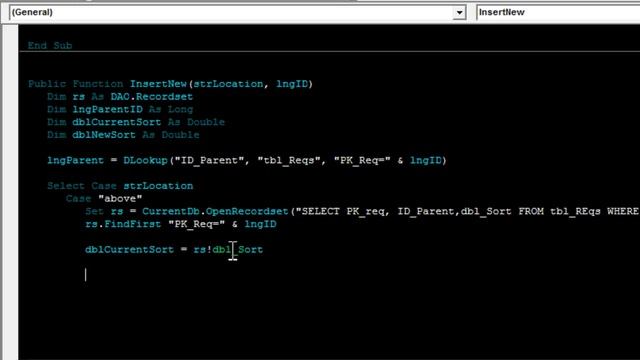Viewport: 640px width, 360px height.
Task: Click 'InsertNew' in the function declaration
Action: [x=158, y=84]
